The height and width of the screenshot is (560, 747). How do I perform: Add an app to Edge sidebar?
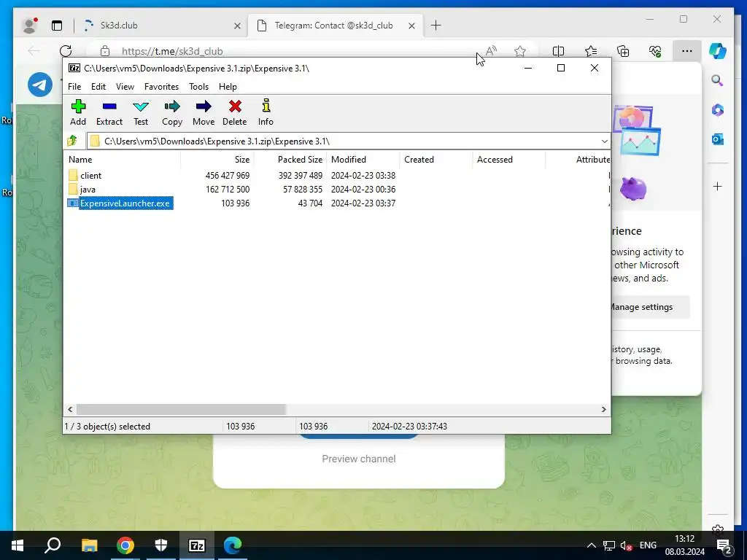pyautogui.click(x=718, y=187)
